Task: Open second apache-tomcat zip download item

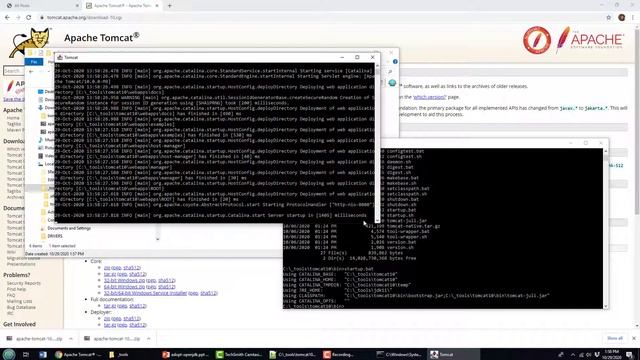Action: [113, 339]
